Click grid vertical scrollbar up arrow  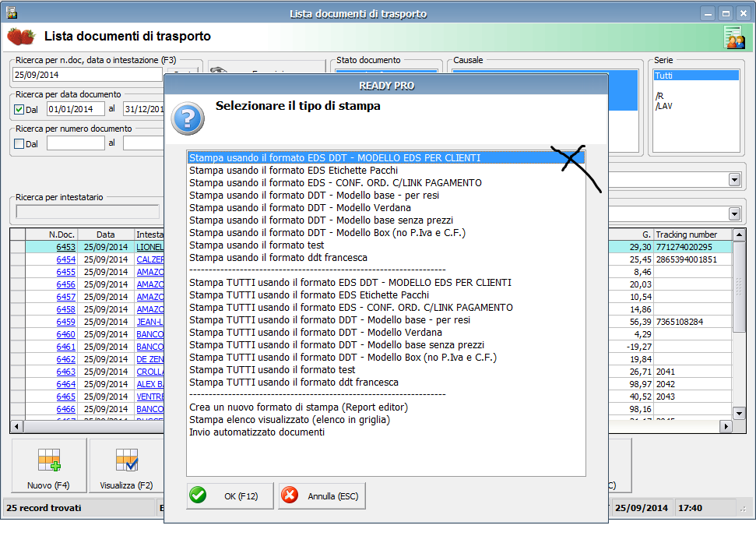coord(739,235)
